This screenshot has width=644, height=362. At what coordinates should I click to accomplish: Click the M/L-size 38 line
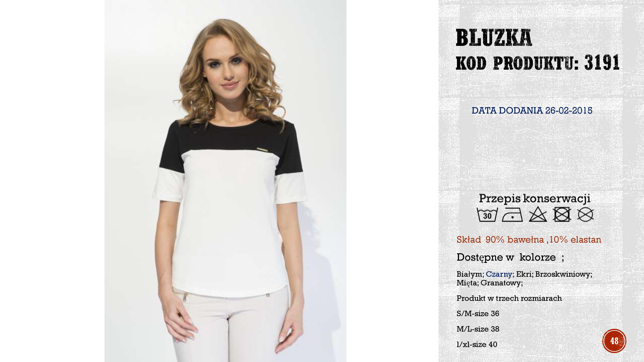pos(478,329)
